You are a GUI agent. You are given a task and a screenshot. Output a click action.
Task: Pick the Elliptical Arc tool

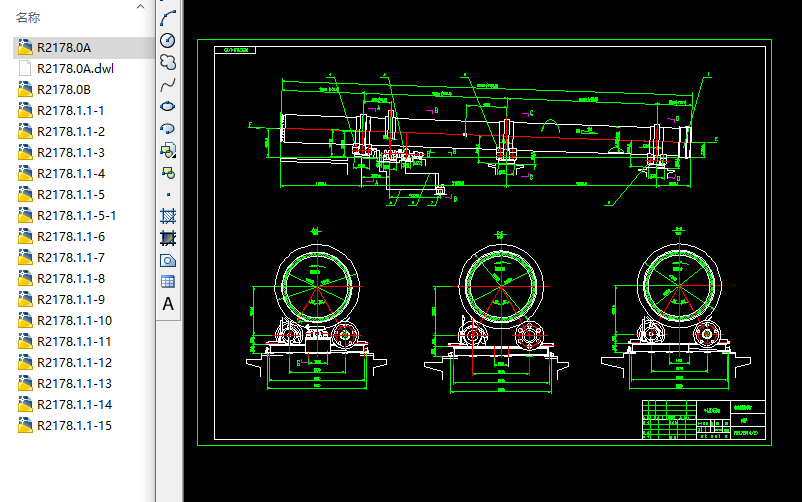click(x=168, y=128)
